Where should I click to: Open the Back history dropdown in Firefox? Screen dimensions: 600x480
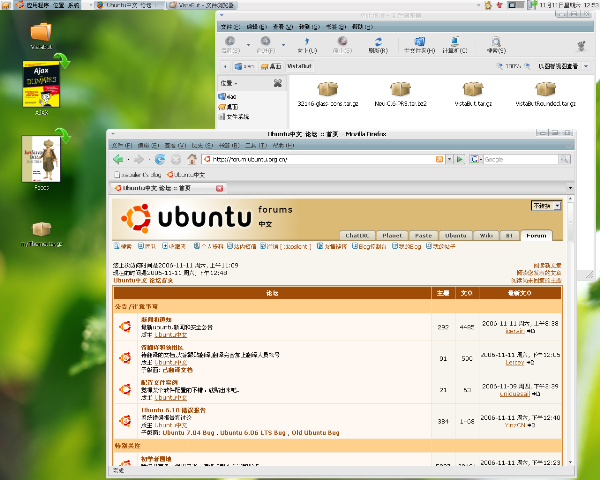click(128, 160)
